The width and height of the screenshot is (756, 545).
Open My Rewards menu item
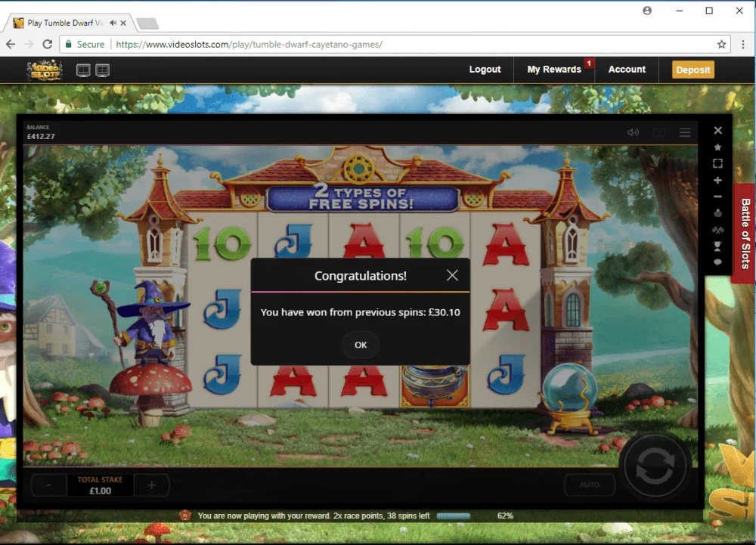point(554,70)
